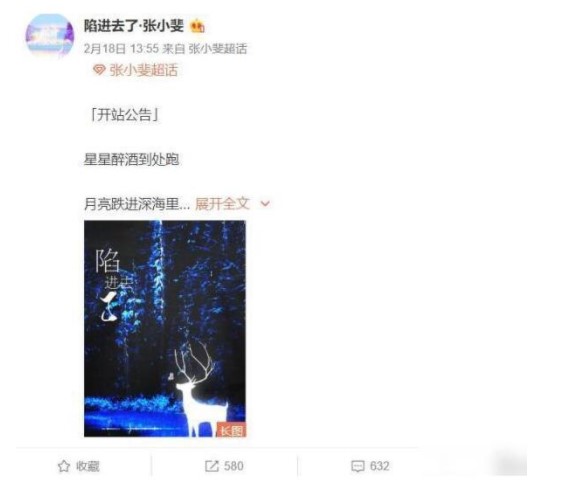Open the comment count 632
Image resolution: width=575 pixels, height=486 pixels.
click(380, 466)
